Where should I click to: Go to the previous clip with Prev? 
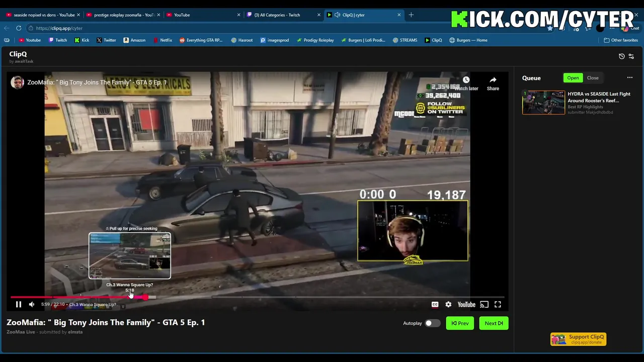pos(460,323)
